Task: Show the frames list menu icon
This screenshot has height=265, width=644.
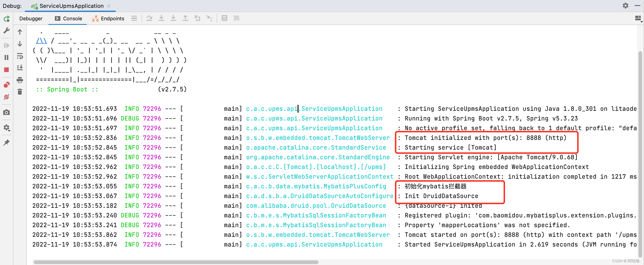Action: [134, 18]
